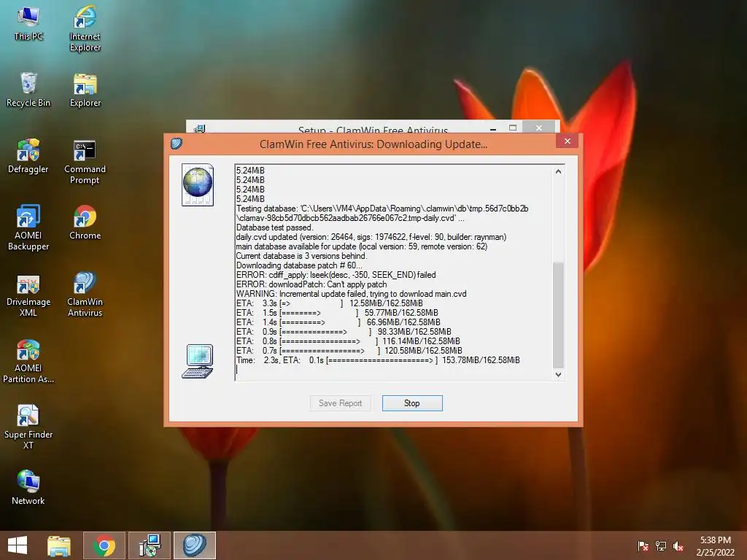Open File Explorer in the taskbar
This screenshot has width=747, height=560.
[59, 545]
